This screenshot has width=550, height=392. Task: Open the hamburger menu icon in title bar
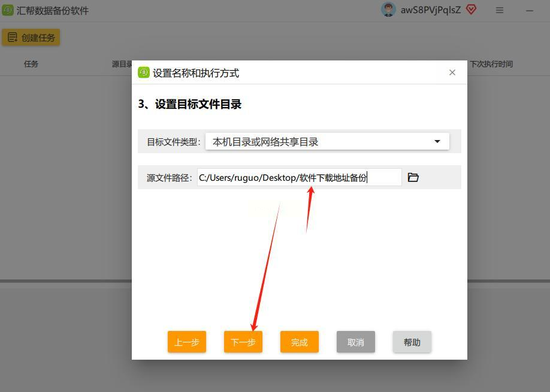tap(500, 11)
